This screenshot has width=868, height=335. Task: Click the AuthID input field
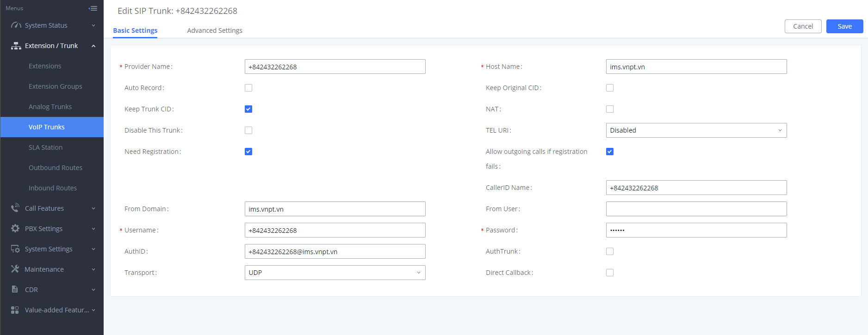click(x=335, y=251)
